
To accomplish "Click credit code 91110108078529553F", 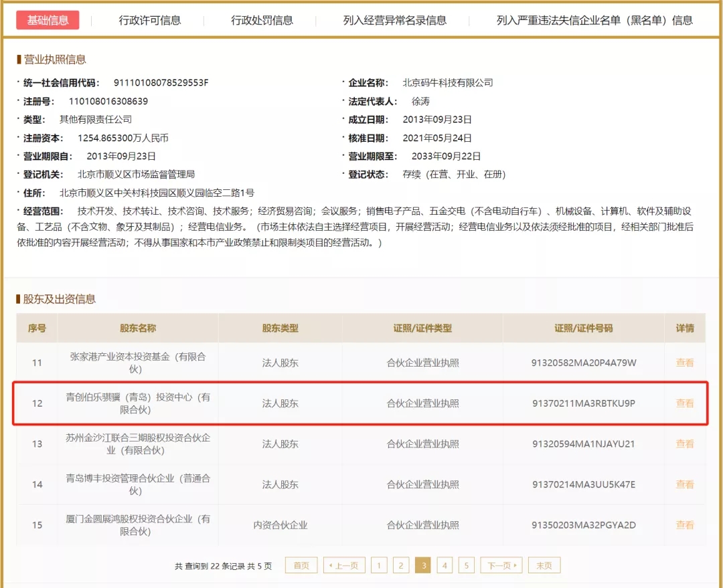I will 161,83.
